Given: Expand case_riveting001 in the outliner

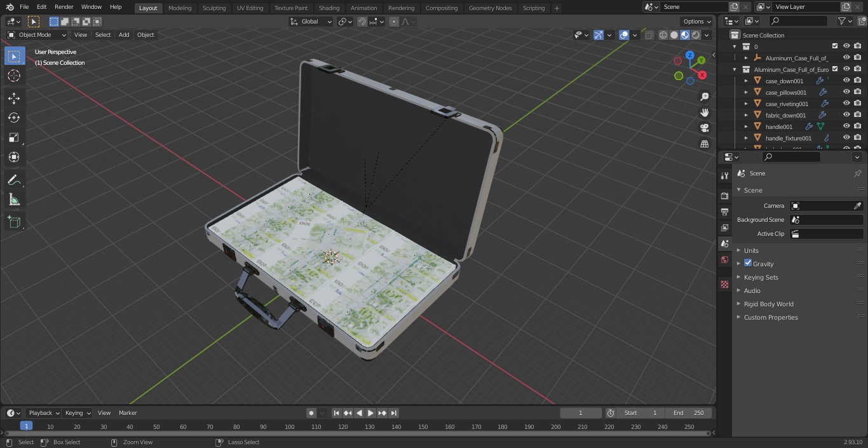Looking at the screenshot, I should point(746,104).
